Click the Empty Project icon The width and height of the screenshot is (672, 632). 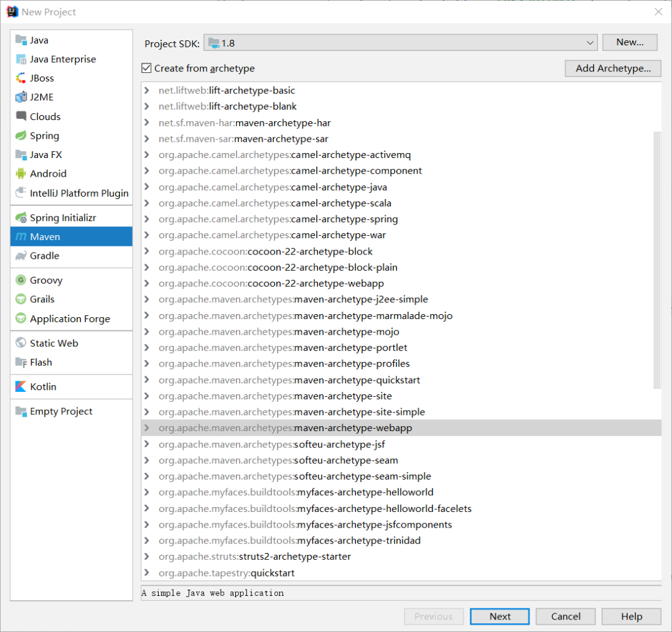(21, 411)
